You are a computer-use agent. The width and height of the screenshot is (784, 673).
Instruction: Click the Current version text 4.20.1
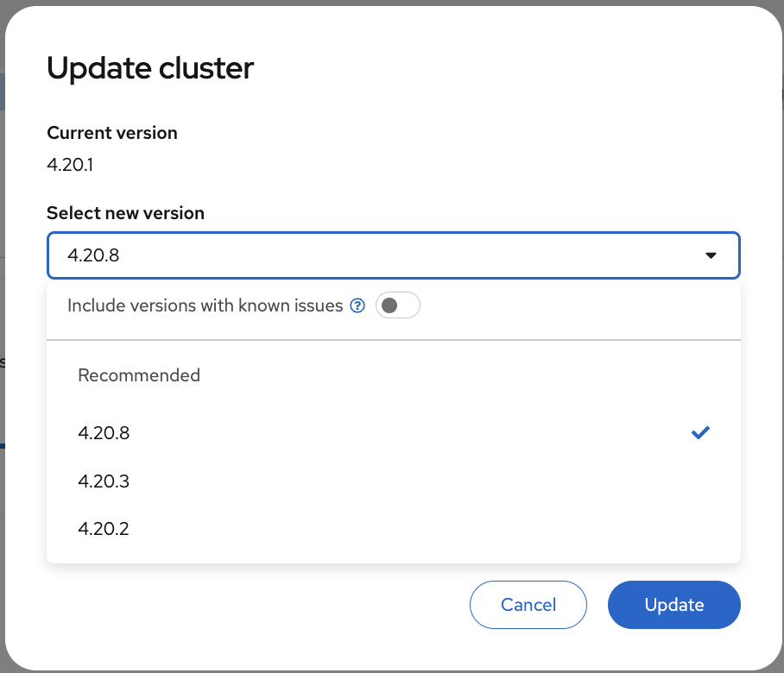(69, 164)
